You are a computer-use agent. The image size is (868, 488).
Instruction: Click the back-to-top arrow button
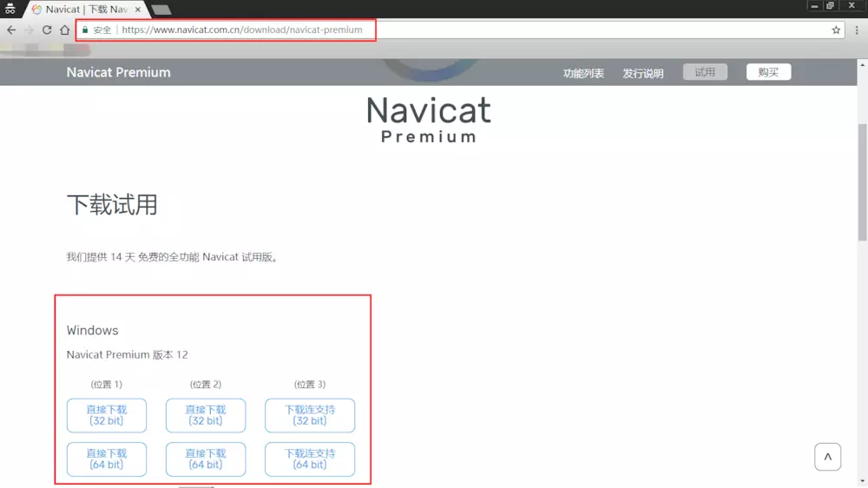[x=827, y=457]
